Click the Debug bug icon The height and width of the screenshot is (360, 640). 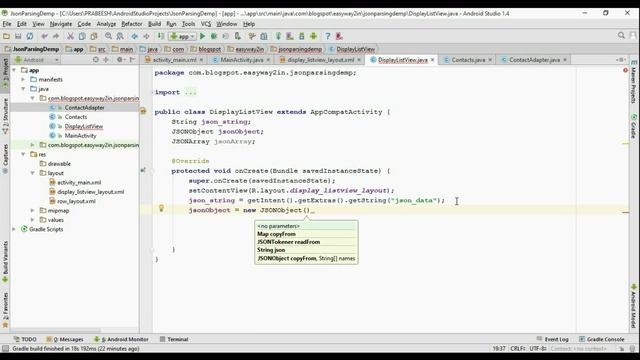click(x=214, y=36)
